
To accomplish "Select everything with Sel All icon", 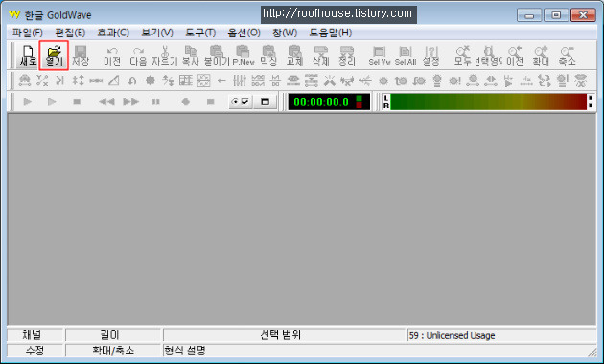I will click(x=406, y=57).
